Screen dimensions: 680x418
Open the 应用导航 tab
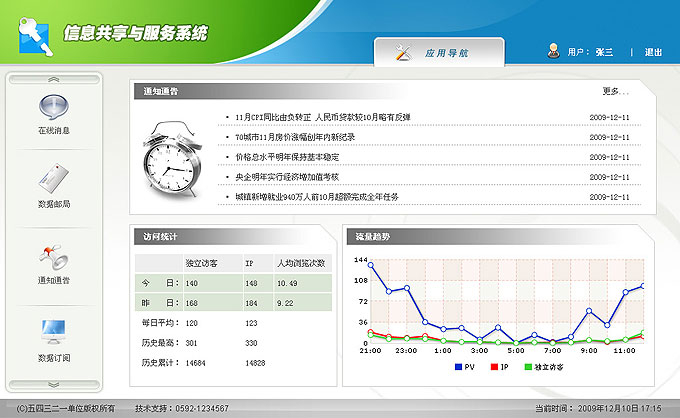click(x=439, y=52)
